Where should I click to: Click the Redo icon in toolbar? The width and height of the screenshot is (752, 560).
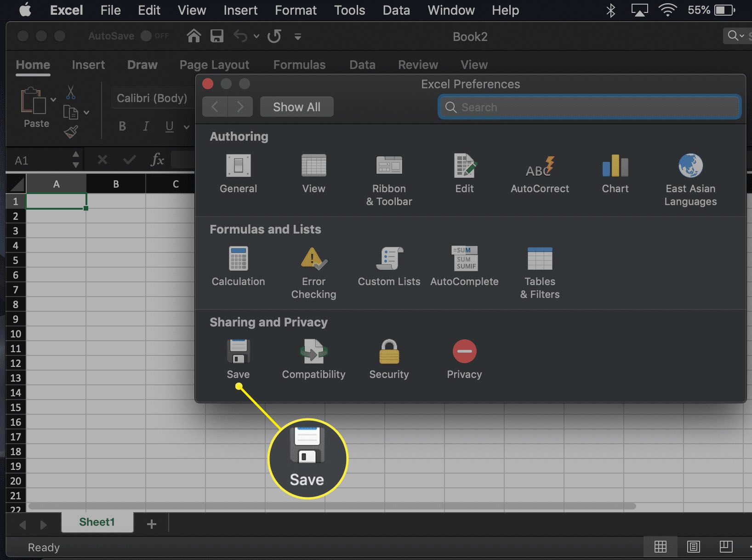(274, 36)
